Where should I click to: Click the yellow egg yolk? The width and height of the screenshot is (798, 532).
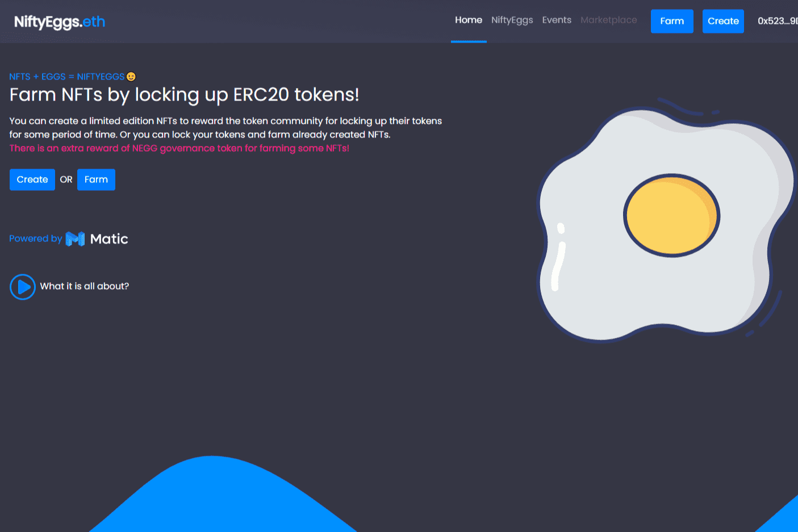coord(671,216)
